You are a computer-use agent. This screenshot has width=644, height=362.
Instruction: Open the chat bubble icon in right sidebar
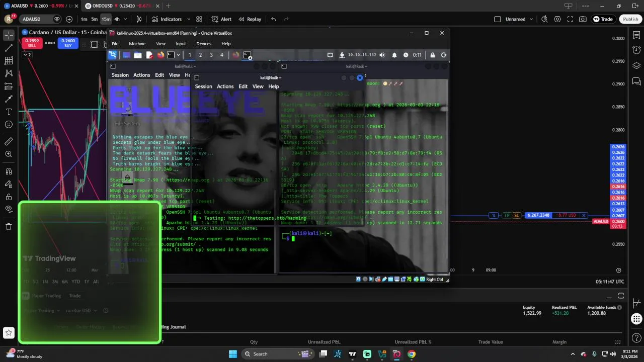coord(636,81)
